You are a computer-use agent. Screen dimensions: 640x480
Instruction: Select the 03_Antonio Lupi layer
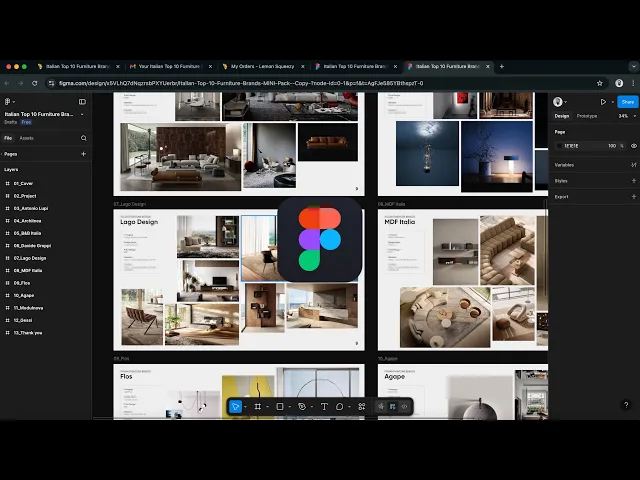click(31, 209)
